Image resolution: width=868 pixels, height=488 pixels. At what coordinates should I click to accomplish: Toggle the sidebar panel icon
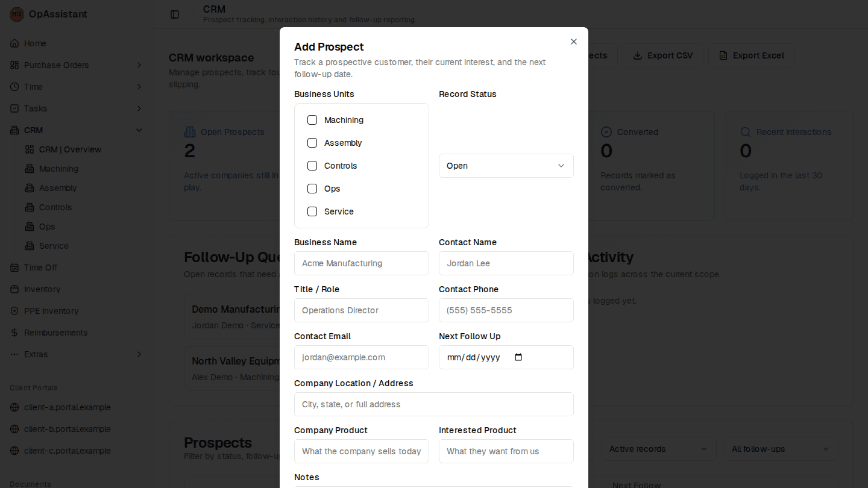(175, 14)
